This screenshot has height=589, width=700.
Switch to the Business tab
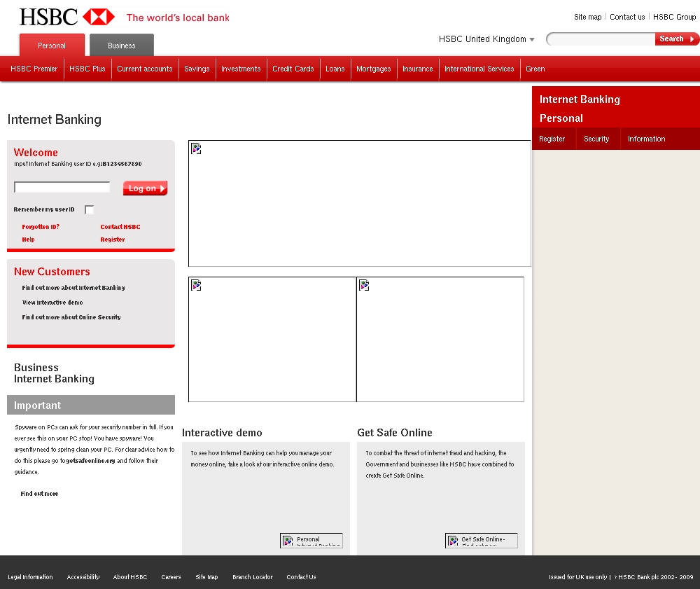[x=121, y=46]
